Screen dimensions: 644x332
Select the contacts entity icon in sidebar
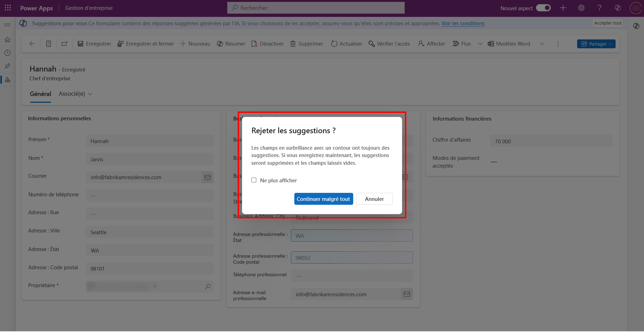[x=7, y=80]
